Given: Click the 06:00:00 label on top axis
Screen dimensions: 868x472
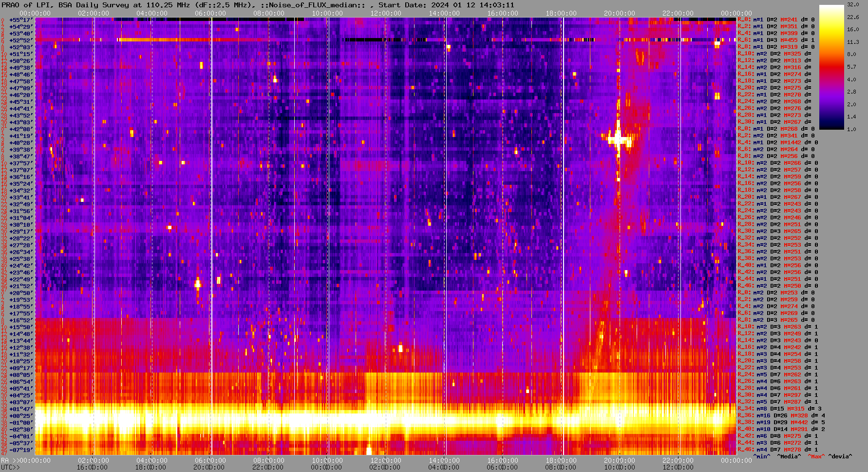Looking at the screenshot, I should coord(210,14).
